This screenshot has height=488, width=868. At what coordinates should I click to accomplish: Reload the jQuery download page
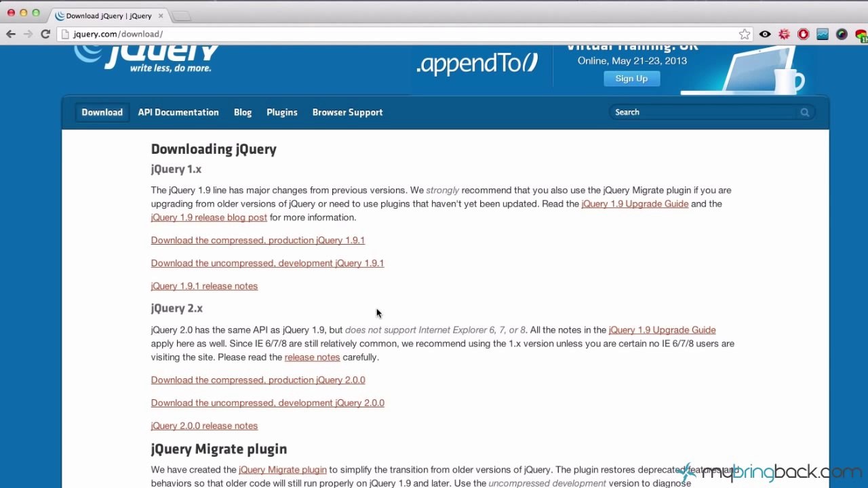click(45, 34)
